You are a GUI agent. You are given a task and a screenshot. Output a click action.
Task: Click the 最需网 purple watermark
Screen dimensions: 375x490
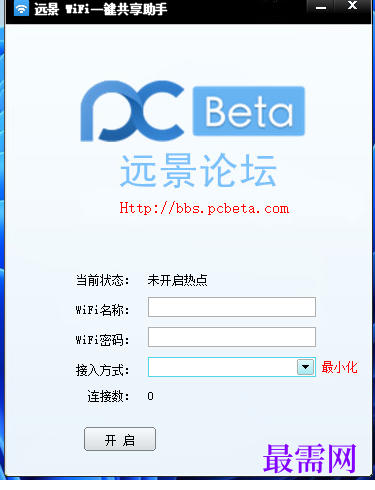coord(310,458)
